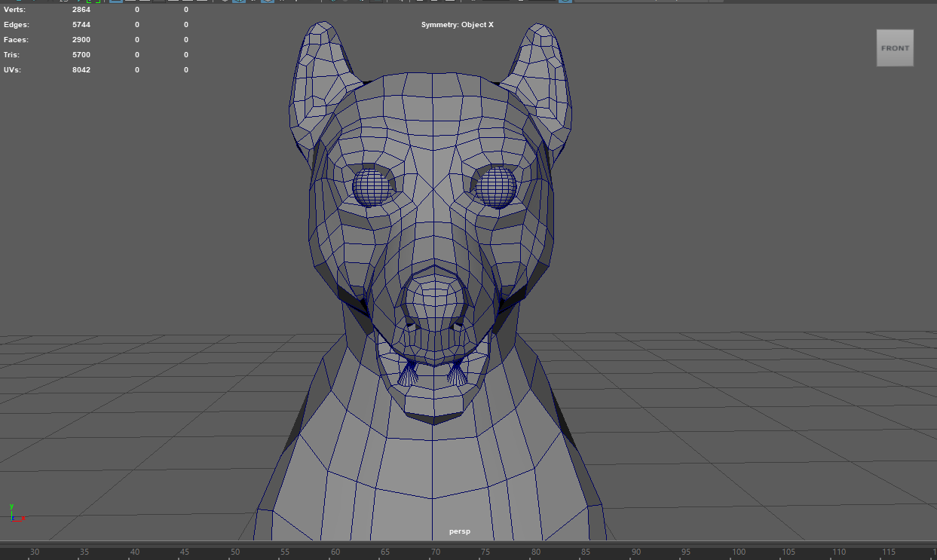Click the FRONT face of the view cube
The height and width of the screenshot is (560, 937).
pos(895,48)
